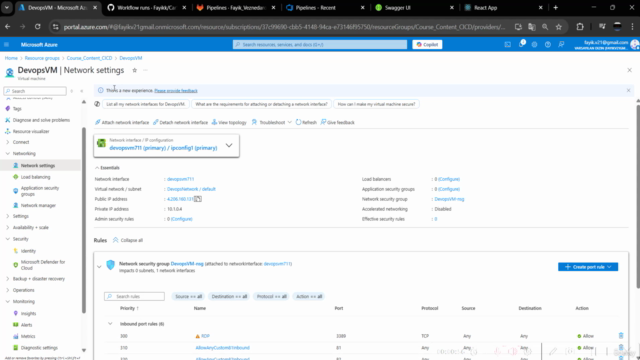This screenshot has height=360, width=640.
Task: Open the Help question mark icon
Action: [548, 44]
